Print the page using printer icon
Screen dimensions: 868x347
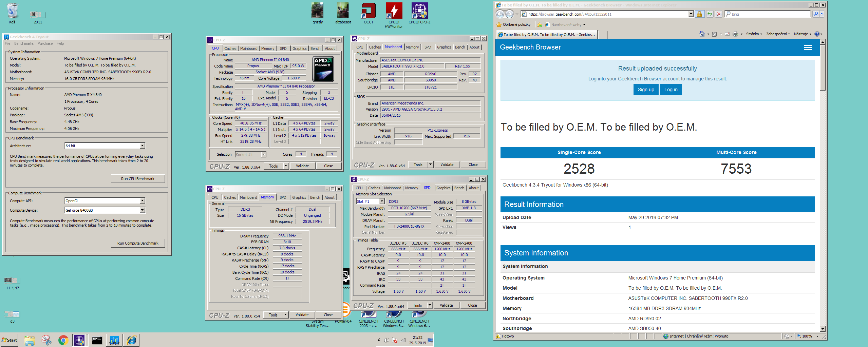[735, 34]
